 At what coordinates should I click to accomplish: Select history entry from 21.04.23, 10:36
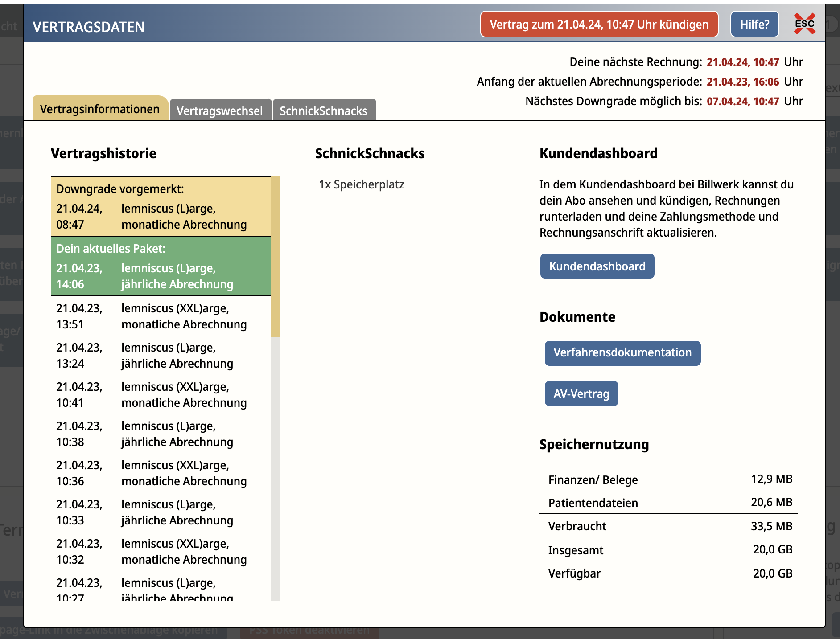click(x=161, y=473)
